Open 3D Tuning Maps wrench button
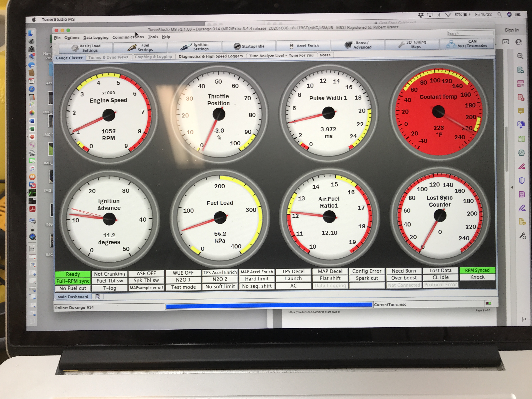 pos(412,44)
